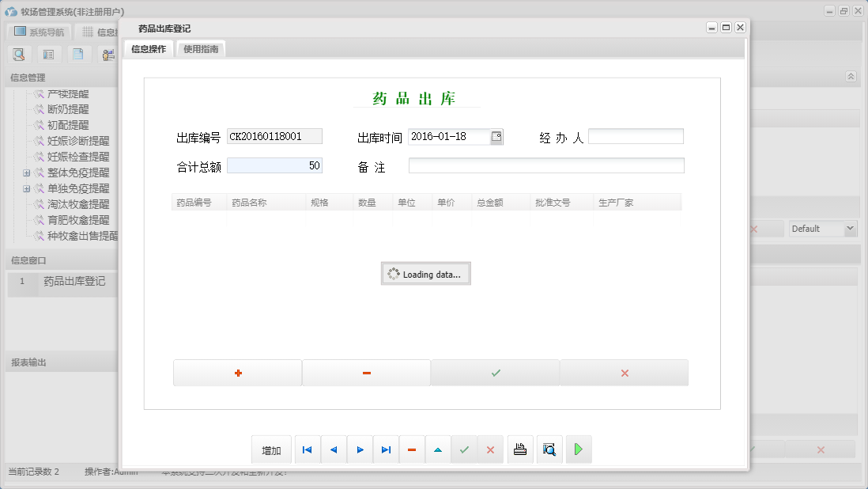
Task: Switch to the 使用指南 tab
Action: tap(200, 47)
